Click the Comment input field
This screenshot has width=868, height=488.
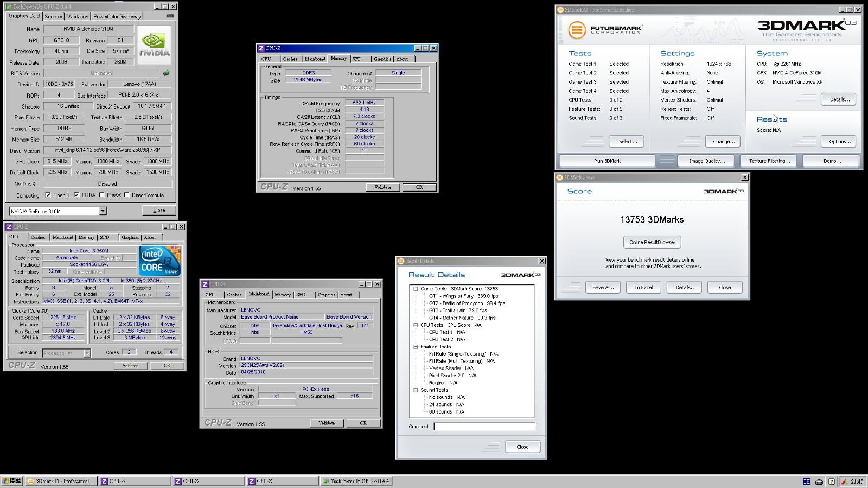coord(484,427)
